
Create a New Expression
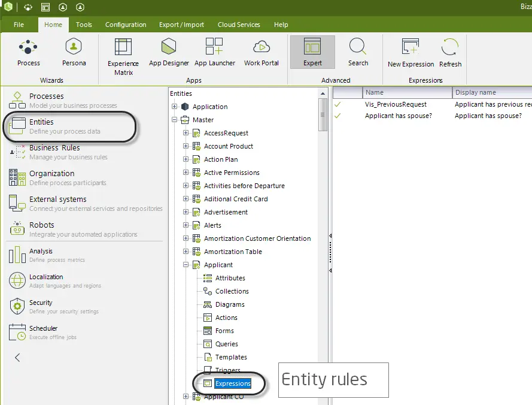(x=411, y=53)
